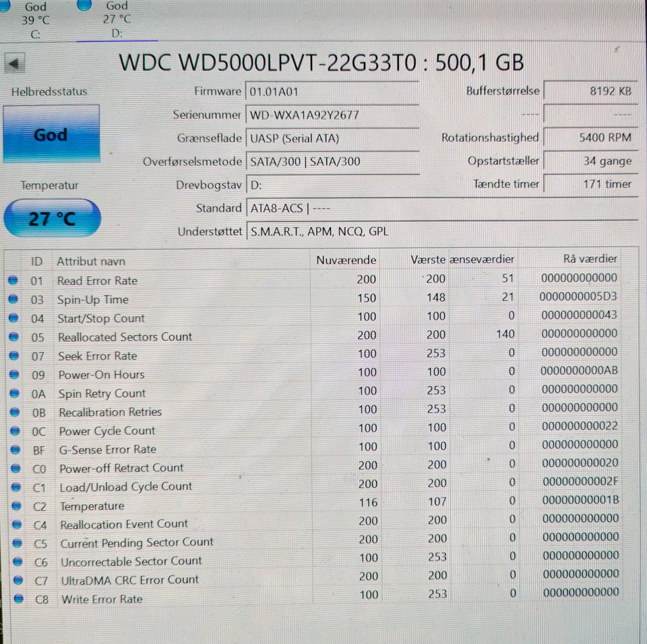Click status dot for Write Error Rate
This screenshot has width=647, height=644.
click(x=19, y=598)
